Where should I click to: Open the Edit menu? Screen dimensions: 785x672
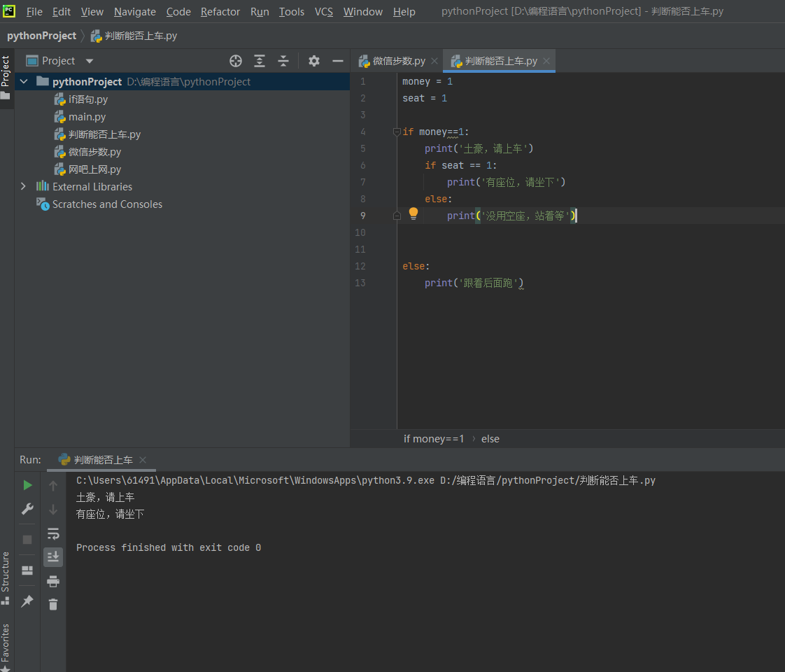61,11
